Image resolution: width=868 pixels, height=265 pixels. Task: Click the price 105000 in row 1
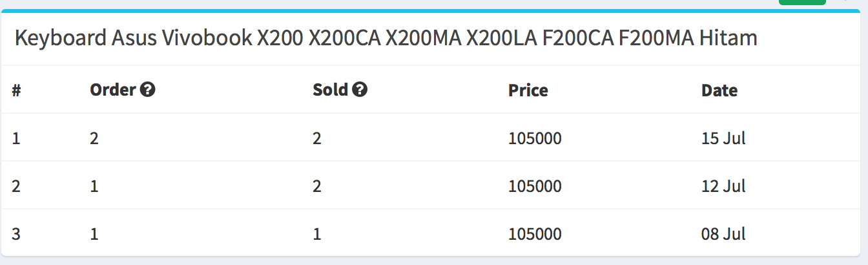pyautogui.click(x=535, y=138)
